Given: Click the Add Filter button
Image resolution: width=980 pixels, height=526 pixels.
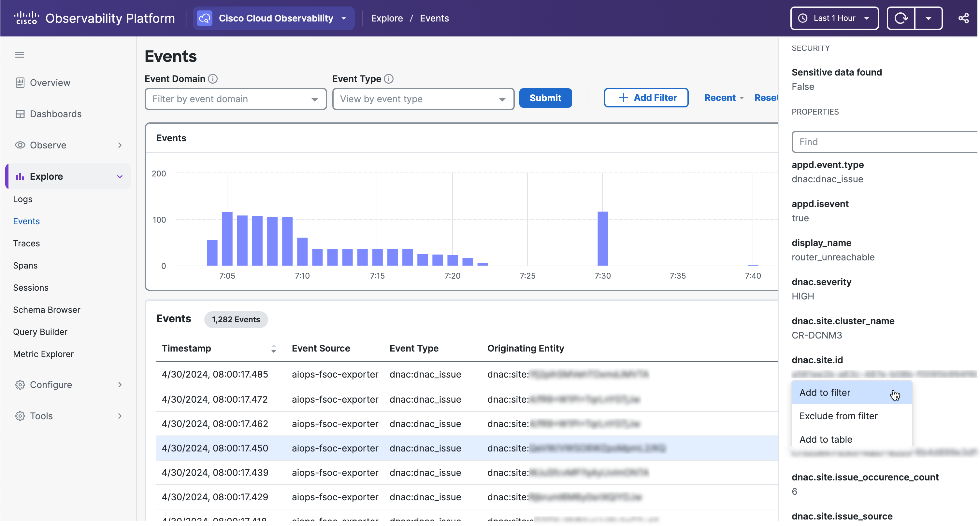Looking at the screenshot, I should click(646, 98).
